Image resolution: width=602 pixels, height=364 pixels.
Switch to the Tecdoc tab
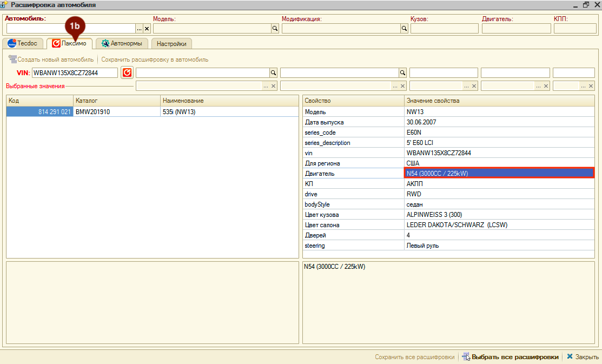(x=23, y=43)
